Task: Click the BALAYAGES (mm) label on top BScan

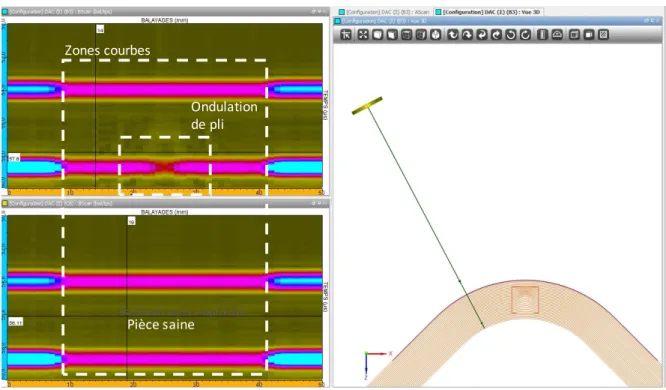Action: click(164, 20)
